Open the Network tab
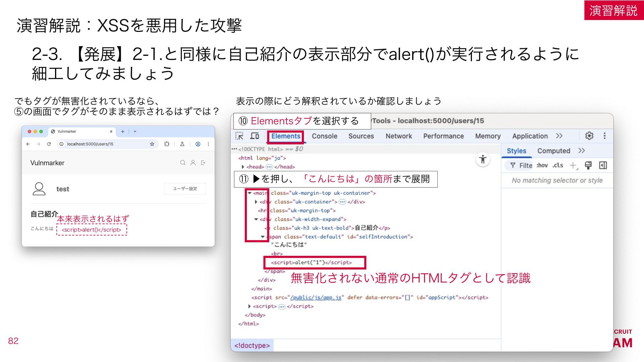The height and width of the screenshot is (362, 644). 398,136
